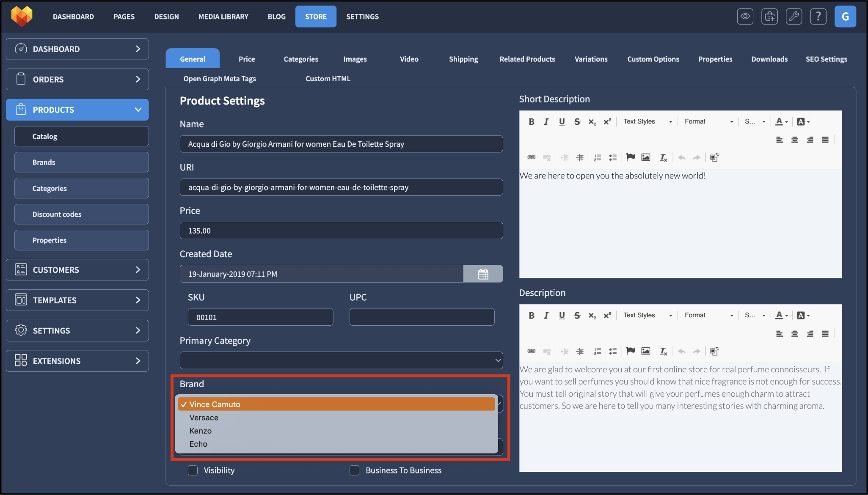The image size is (868, 495).
Task: Toggle Italic in Short Description editor
Action: [546, 122]
